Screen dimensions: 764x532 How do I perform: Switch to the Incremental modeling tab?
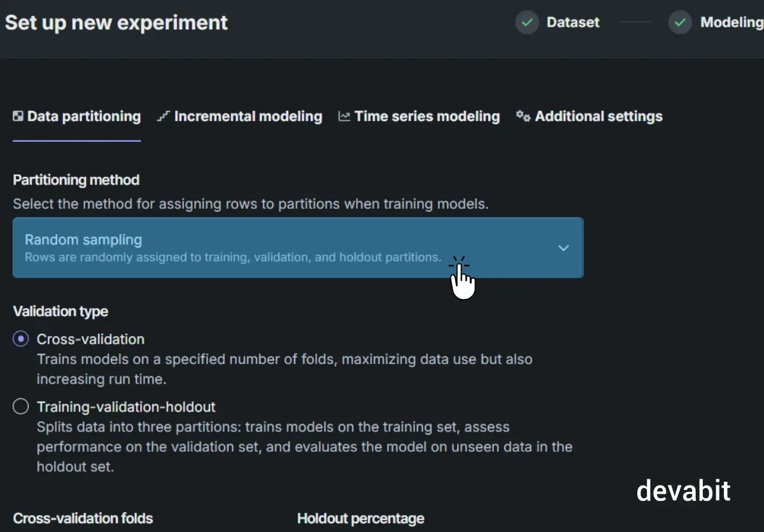coord(240,116)
